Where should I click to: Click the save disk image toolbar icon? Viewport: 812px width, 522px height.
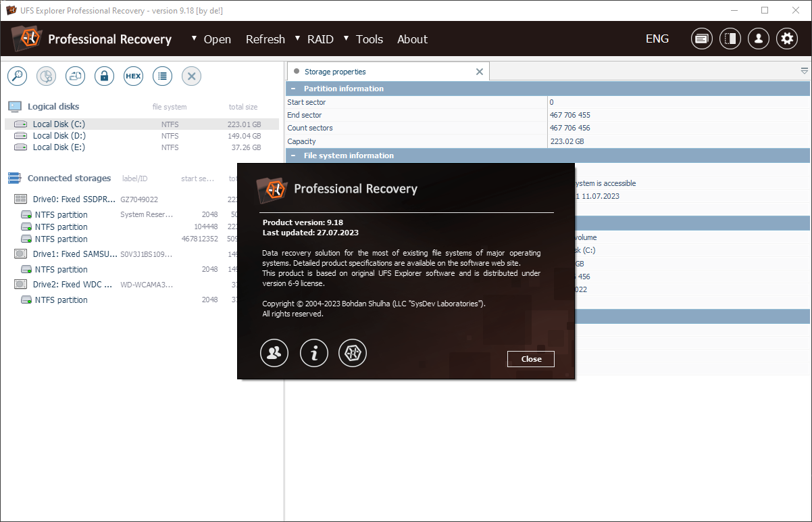(75, 76)
